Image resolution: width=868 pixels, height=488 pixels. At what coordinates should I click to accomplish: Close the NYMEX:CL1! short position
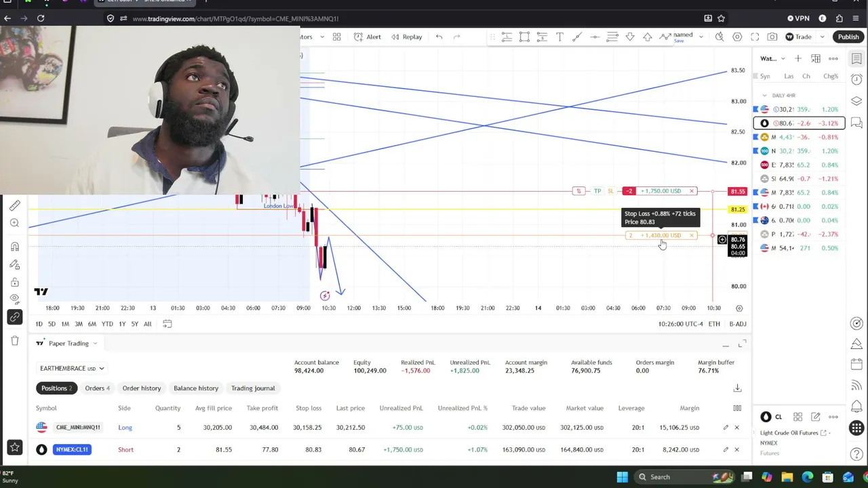click(736, 449)
